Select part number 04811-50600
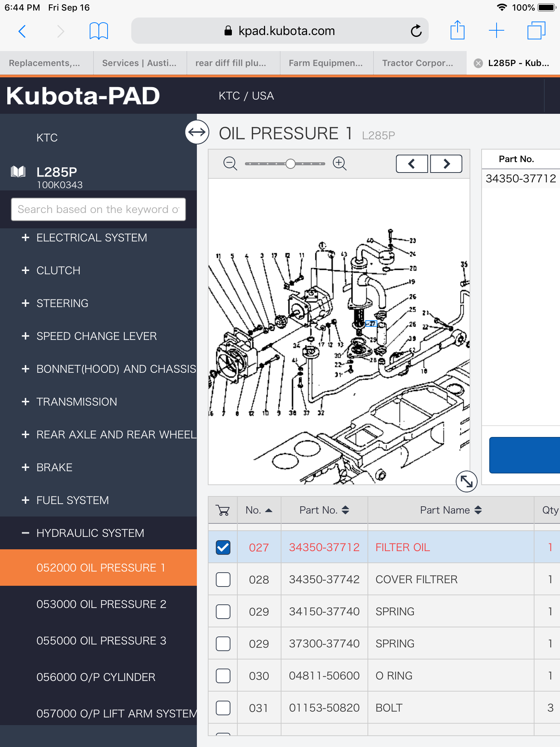The height and width of the screenshot is (747, 560). pyautogui.click(x=324, y=676)
